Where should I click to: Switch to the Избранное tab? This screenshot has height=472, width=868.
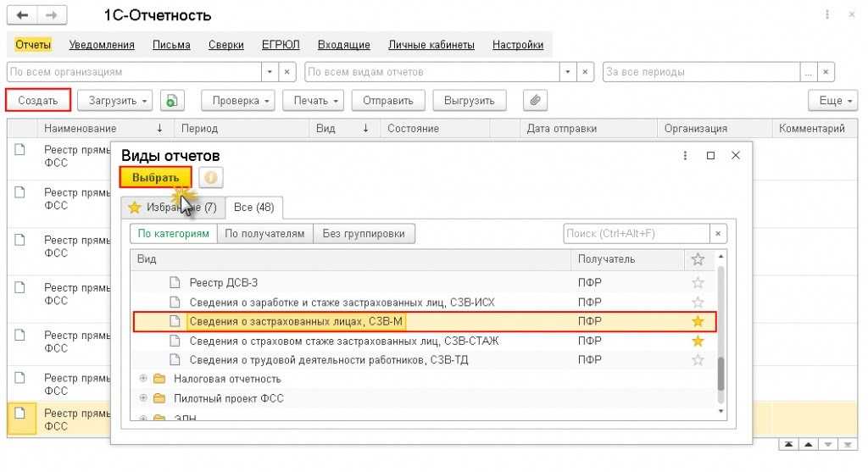click(172, 208)
